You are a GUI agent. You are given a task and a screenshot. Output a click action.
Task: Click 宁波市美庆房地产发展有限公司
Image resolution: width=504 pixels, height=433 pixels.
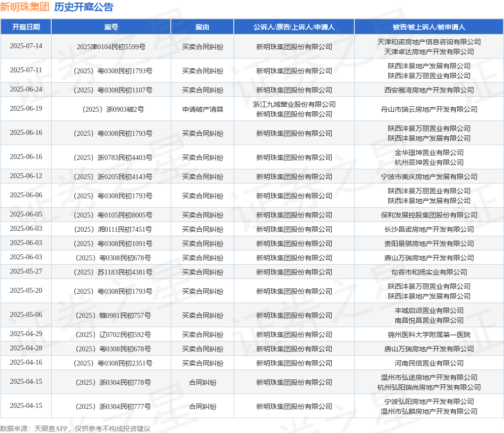tap(429, 177)
